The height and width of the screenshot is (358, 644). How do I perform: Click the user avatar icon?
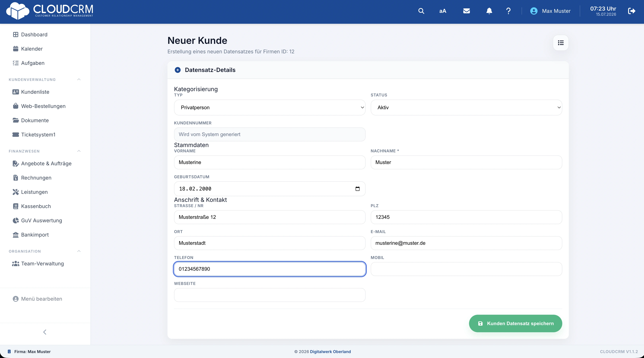coord(534,11)
